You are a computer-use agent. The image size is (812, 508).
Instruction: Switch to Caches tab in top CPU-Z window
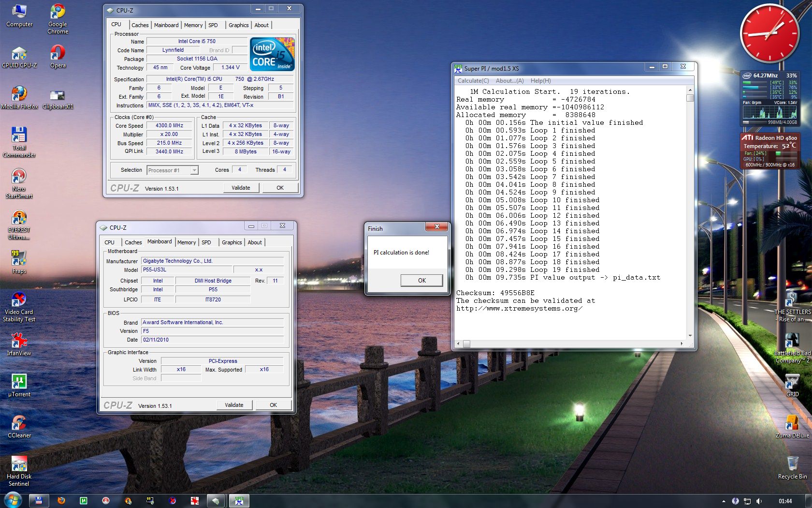tap(140, 25)
